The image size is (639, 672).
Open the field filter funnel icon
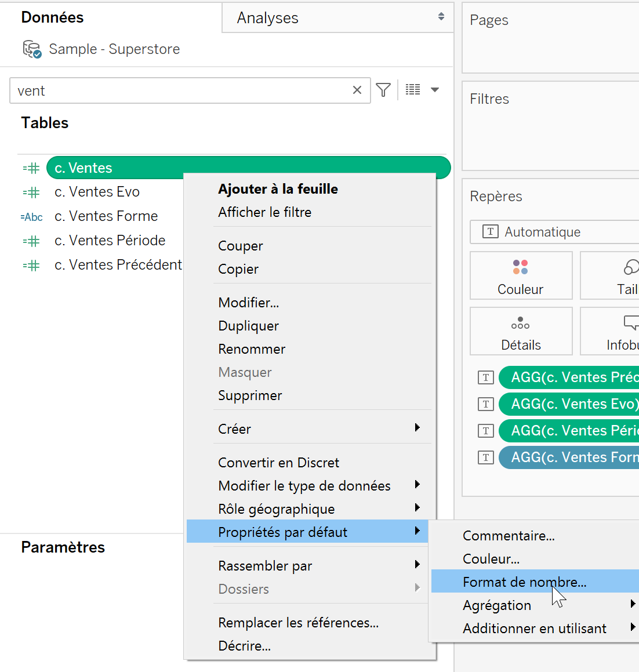383,90
